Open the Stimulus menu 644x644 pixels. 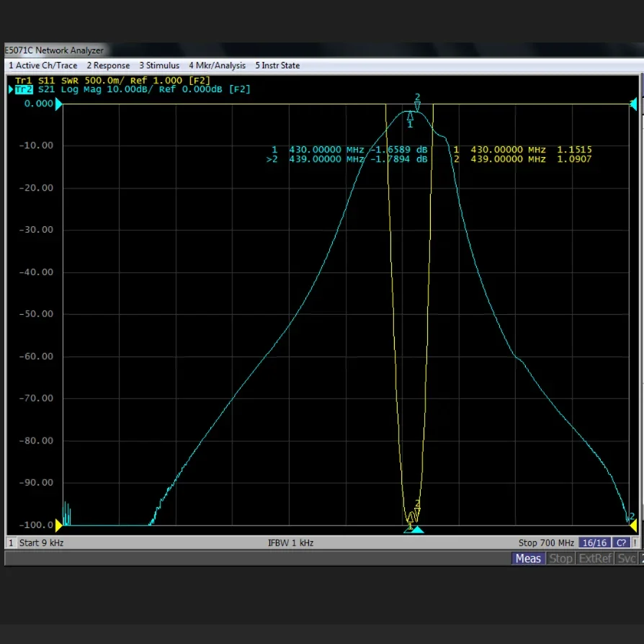tap(159, 66)
